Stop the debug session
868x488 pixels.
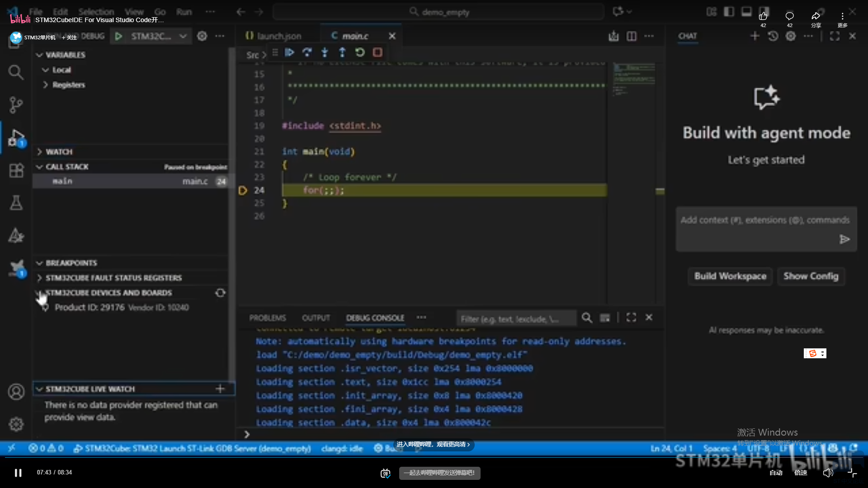[377, 52]
